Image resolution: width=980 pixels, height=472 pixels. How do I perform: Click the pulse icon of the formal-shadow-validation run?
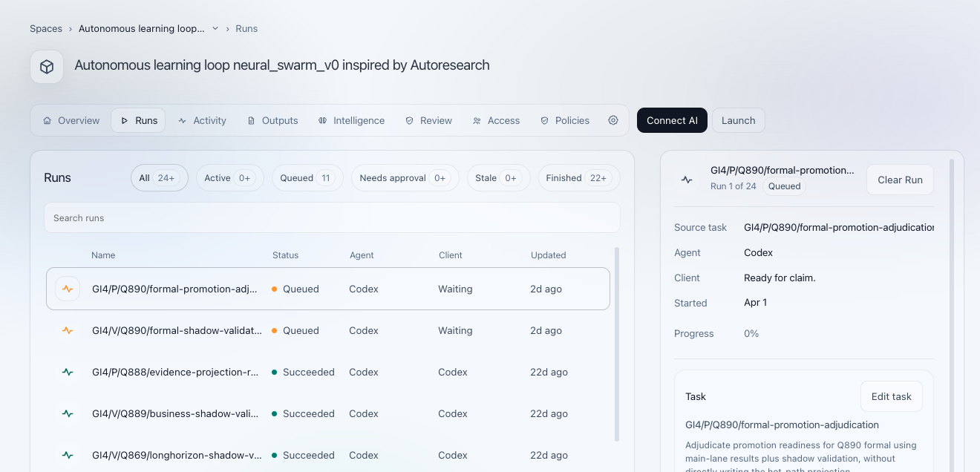[x=68, y=330]
